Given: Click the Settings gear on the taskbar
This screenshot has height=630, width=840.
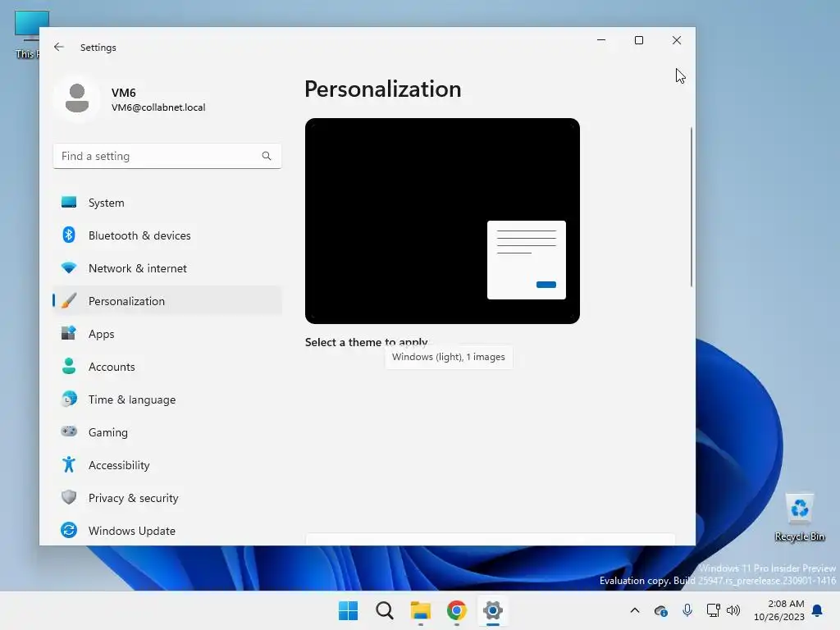Looking at the screenshot, I should 493,610.
